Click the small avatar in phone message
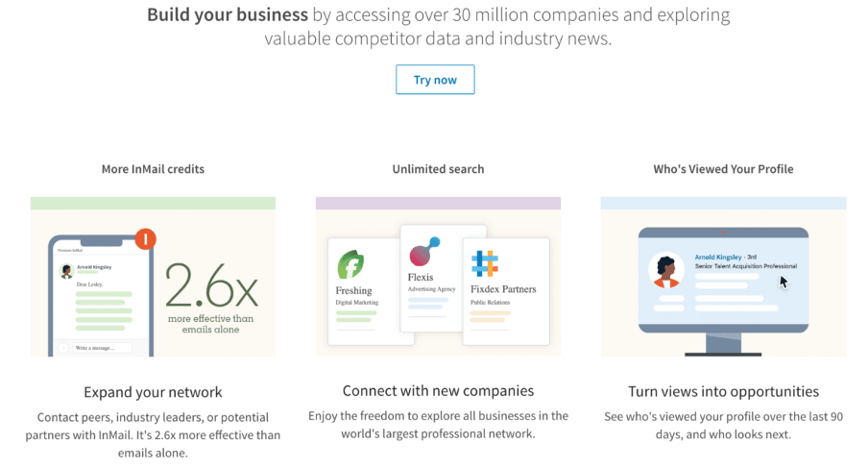The image size is (868, 469). point(66,270)
